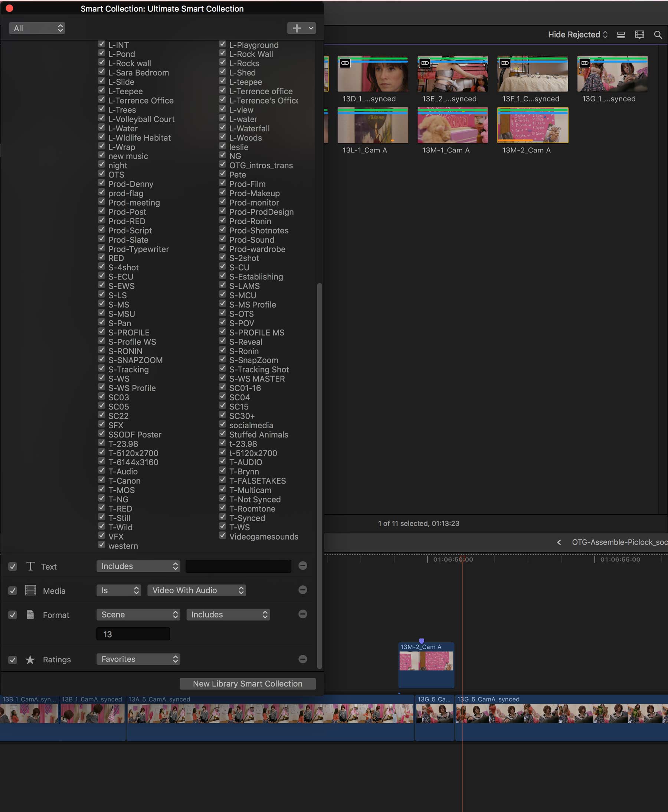Open clip appearance filmstrip icon

coord(639,35)
